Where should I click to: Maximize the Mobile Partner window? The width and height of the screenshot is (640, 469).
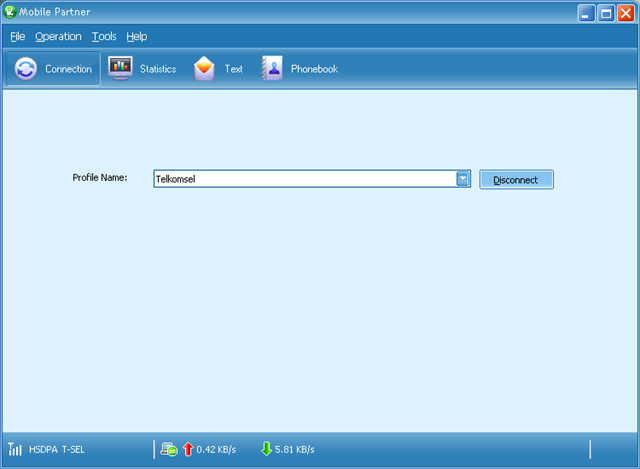click(606, 13)
